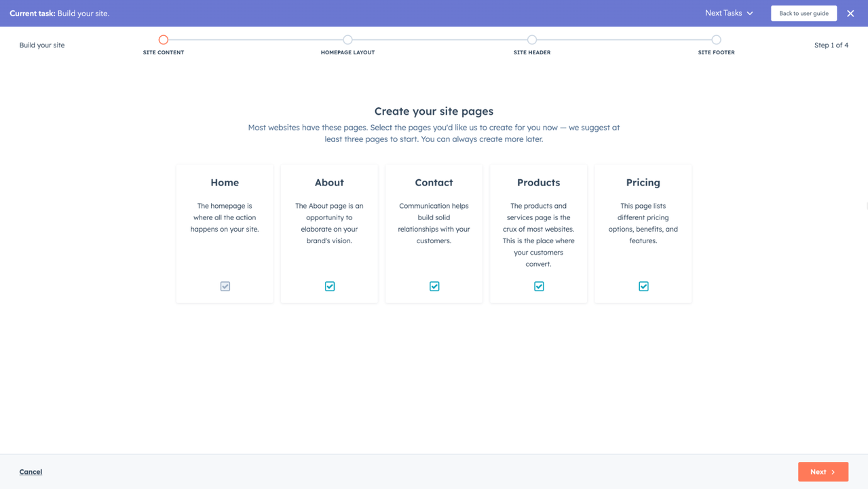Click the Home card title
The image size is (868, 489).
pos(225,183)
